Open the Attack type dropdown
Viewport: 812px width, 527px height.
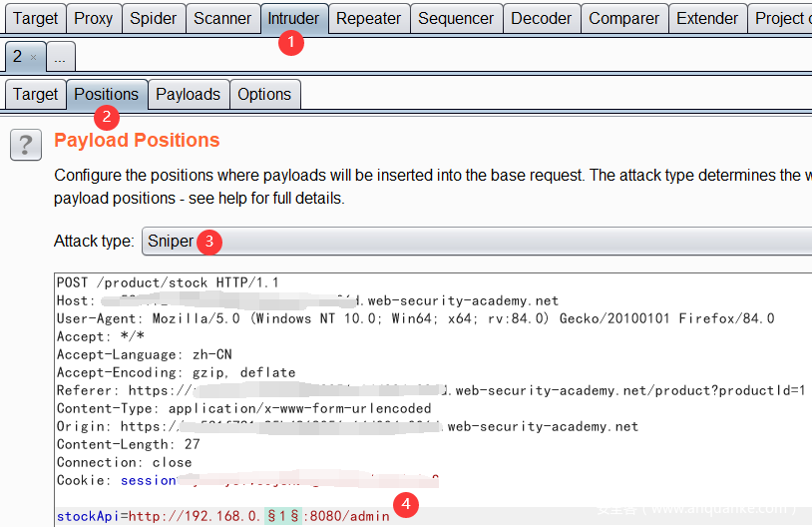[x=477, y=241]
